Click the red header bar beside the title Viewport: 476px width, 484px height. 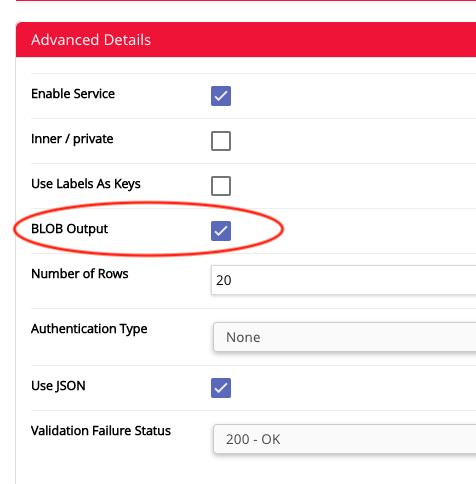click(x=313, y=40)
